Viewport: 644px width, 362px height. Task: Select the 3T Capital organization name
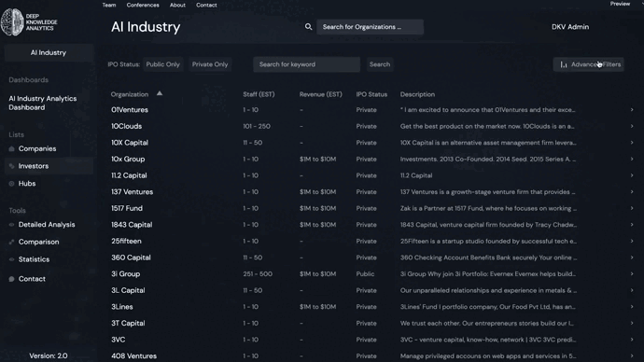128,323
